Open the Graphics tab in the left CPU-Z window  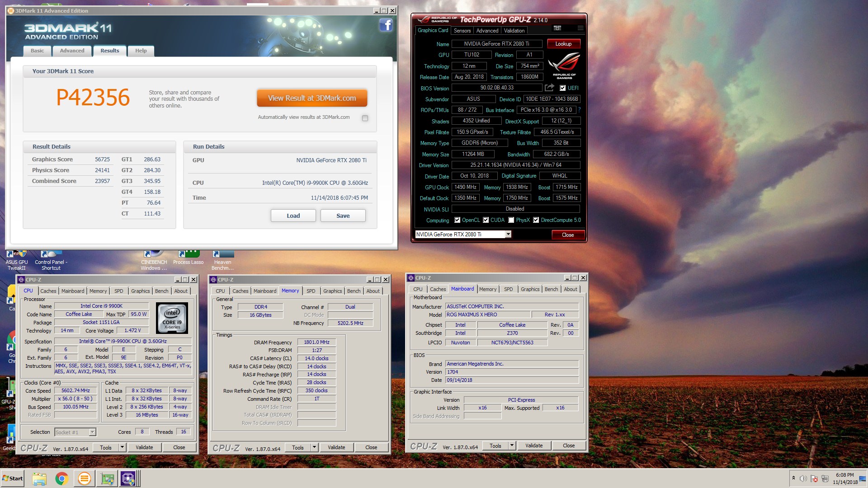click(x=140, y=291)
